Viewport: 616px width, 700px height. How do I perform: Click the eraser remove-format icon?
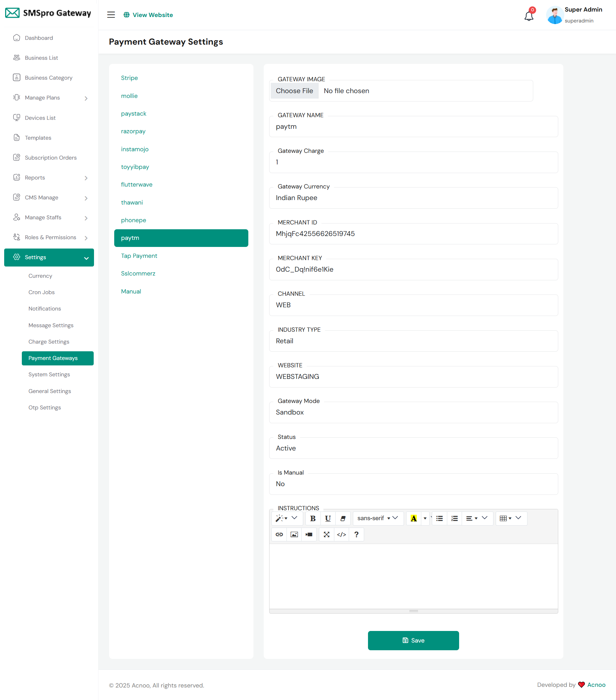(343, 518)
